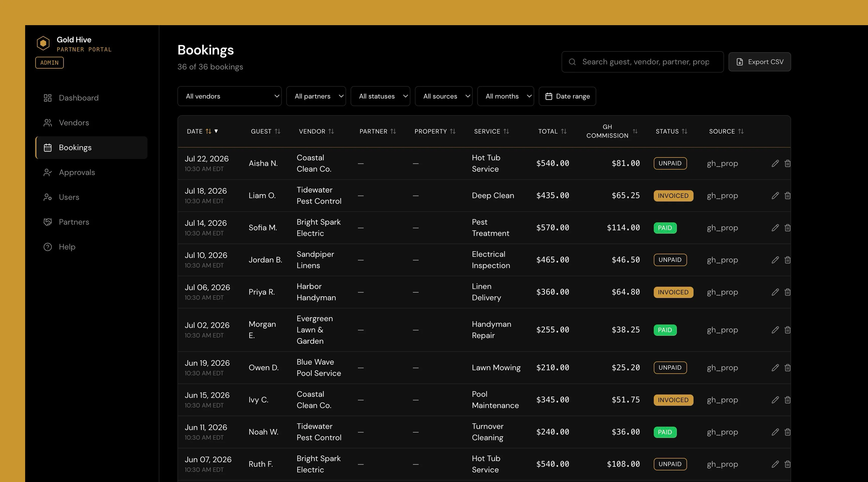Click the search magnifier icon
The width and height of the screenshot is (868, 482).
(x=572, y=62)
